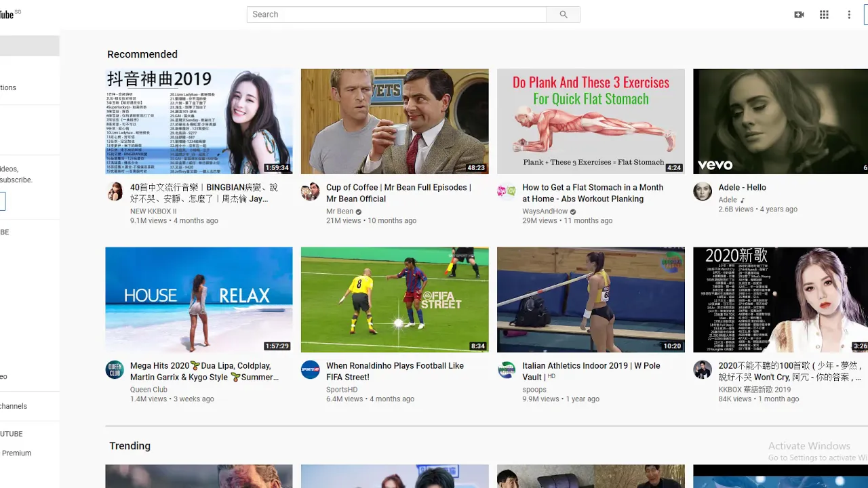Open the settings three-dot menu icon
The height and width of the screenshot is (488, 868).
coord(849,14)
